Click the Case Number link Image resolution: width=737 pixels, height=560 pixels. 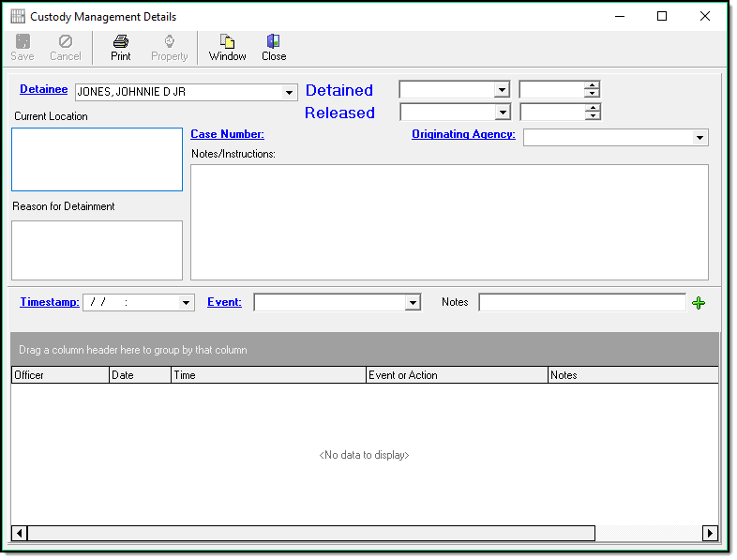click(227, 134)
